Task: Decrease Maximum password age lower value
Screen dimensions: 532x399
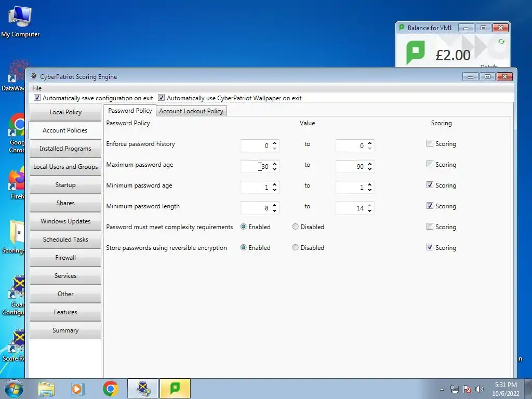Action: pyautogui.click(x=274, y=169)
